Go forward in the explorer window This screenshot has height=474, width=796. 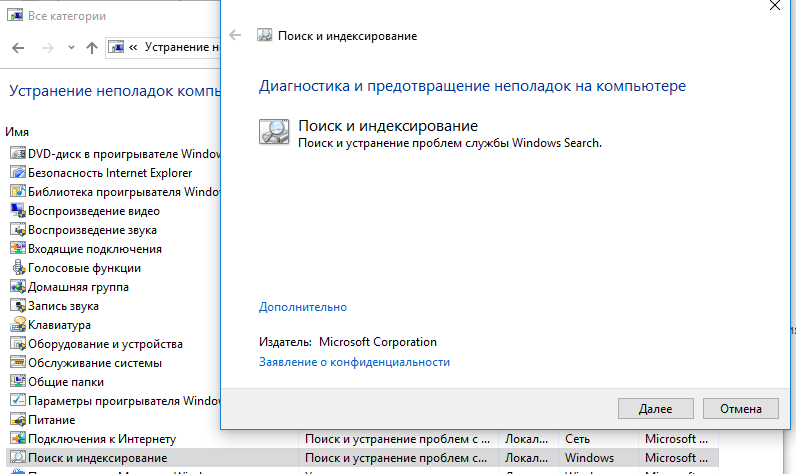[48, 48]
